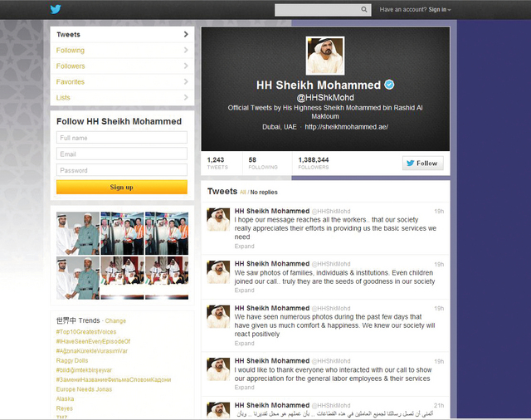Click the @HHShkMohd handle in header
531x420 pixels.
click(325, 98)
